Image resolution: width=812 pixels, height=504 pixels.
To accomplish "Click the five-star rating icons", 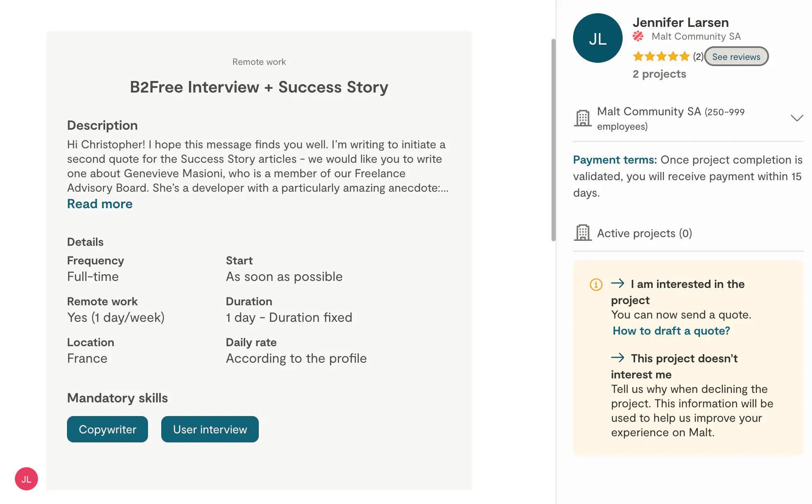I will 661,56.
